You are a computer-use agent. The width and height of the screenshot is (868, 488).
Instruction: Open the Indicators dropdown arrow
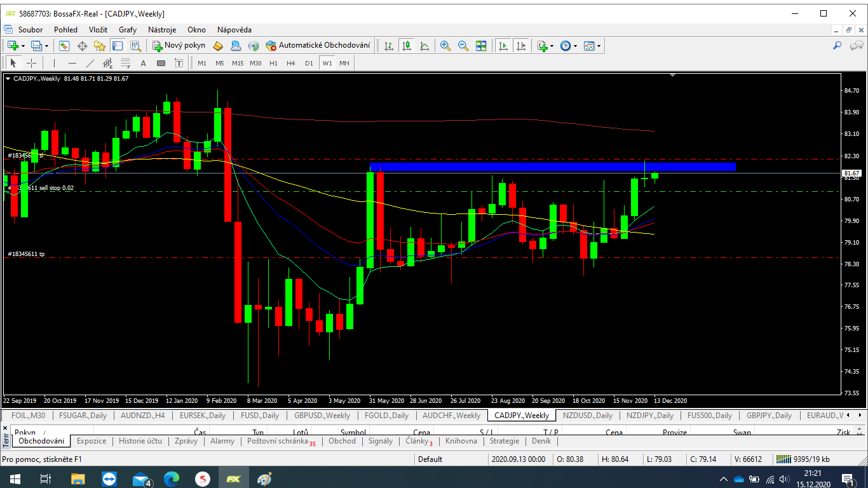click(552, 46)
